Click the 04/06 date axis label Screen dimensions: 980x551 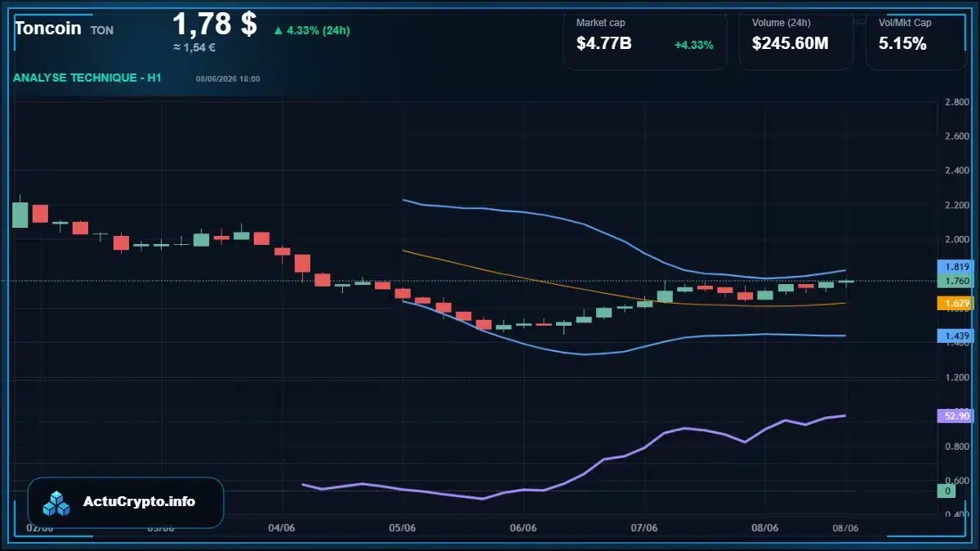coord(281,528)
